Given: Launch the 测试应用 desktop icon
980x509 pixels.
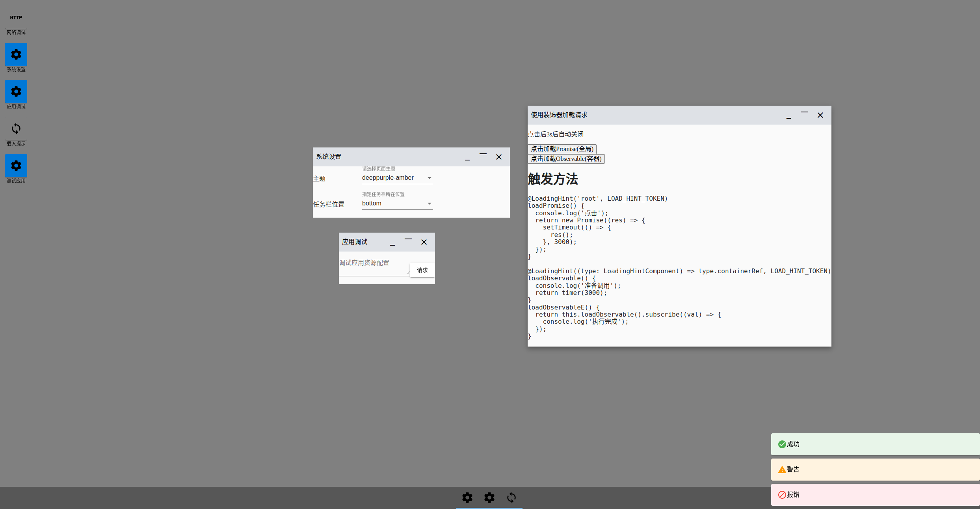Looking at the screenshot, I should click(16, 166).
